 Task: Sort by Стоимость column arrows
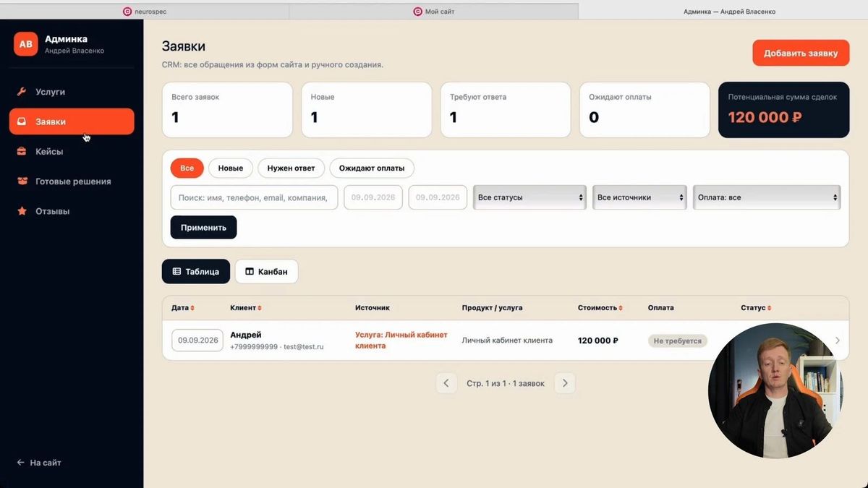point(621,308)
